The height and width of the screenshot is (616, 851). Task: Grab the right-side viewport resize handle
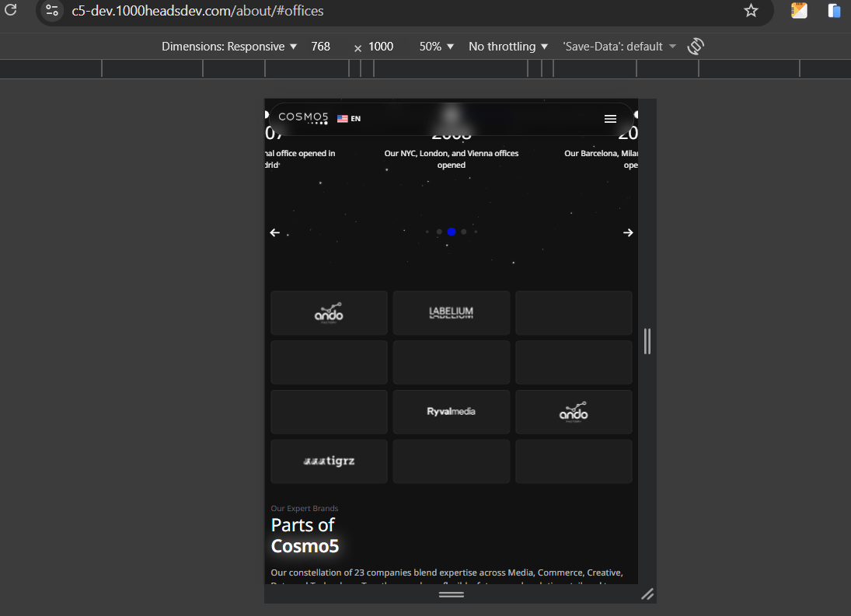click(647, 341)
